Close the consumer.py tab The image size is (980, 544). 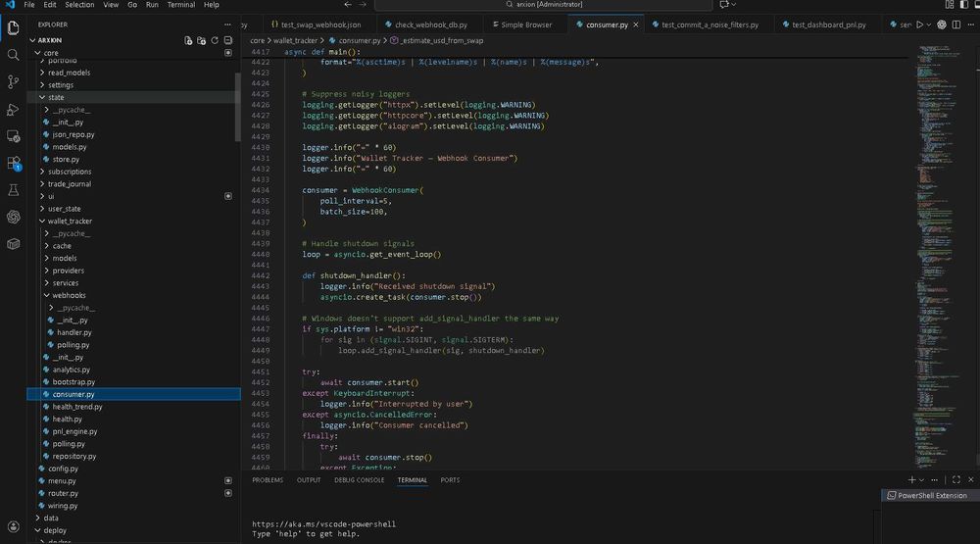636,25
